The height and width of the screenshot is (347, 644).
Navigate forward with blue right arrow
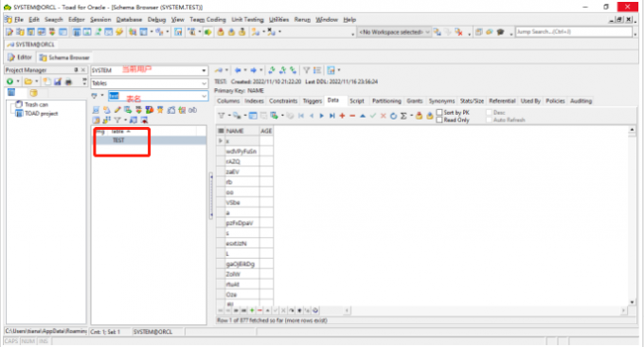tap(254, 70)
